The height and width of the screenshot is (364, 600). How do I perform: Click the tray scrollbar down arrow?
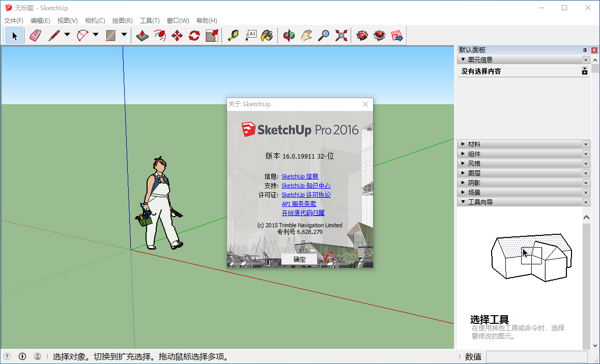(595, 345)
